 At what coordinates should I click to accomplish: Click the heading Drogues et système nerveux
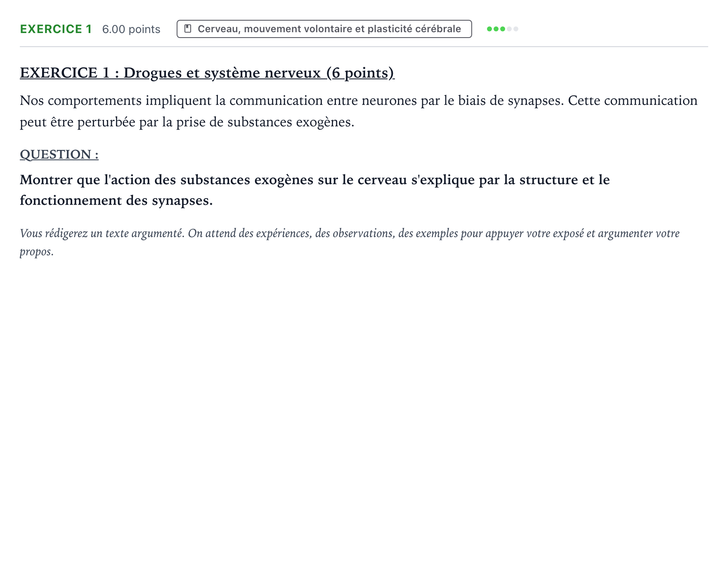207,73
